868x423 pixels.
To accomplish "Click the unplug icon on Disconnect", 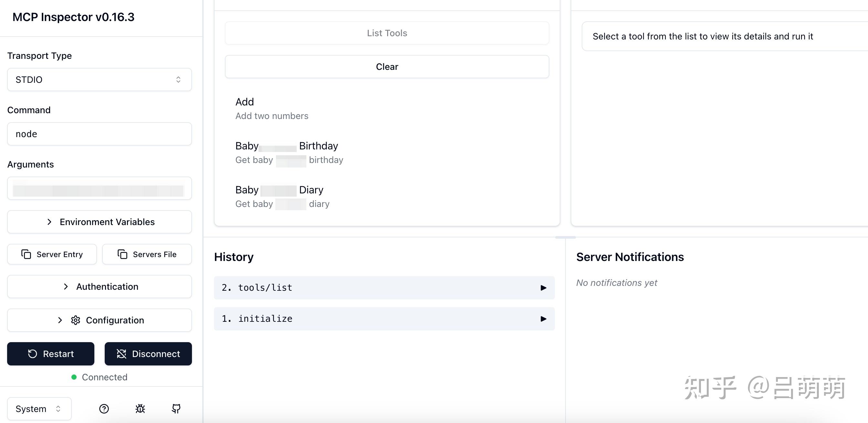I will (x=121, y=354).
